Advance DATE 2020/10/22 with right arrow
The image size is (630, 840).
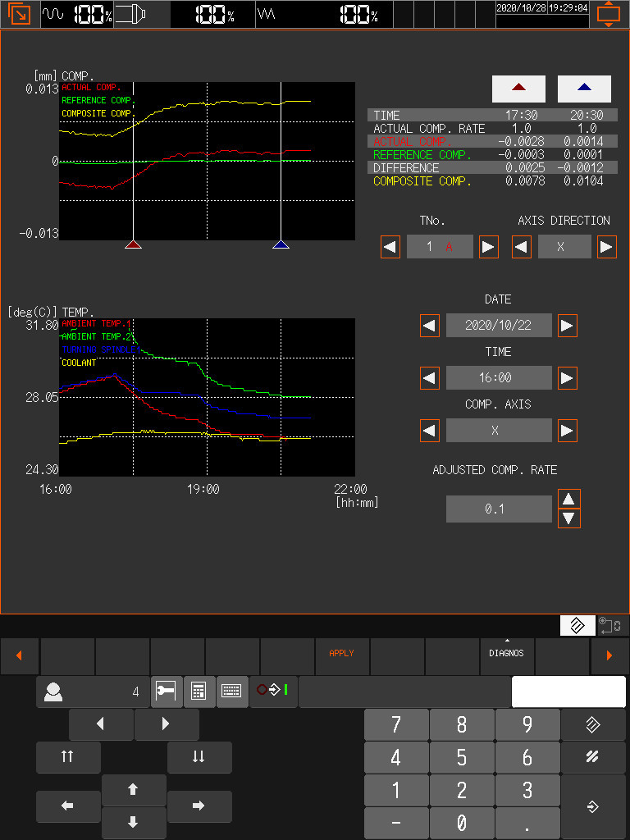click(567, 326)
